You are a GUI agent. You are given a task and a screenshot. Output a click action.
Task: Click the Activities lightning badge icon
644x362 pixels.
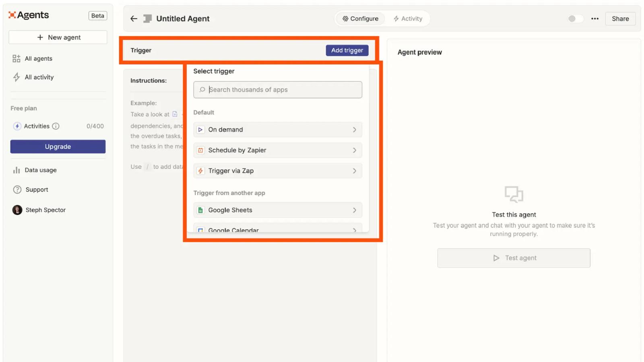tap(17, 126)
